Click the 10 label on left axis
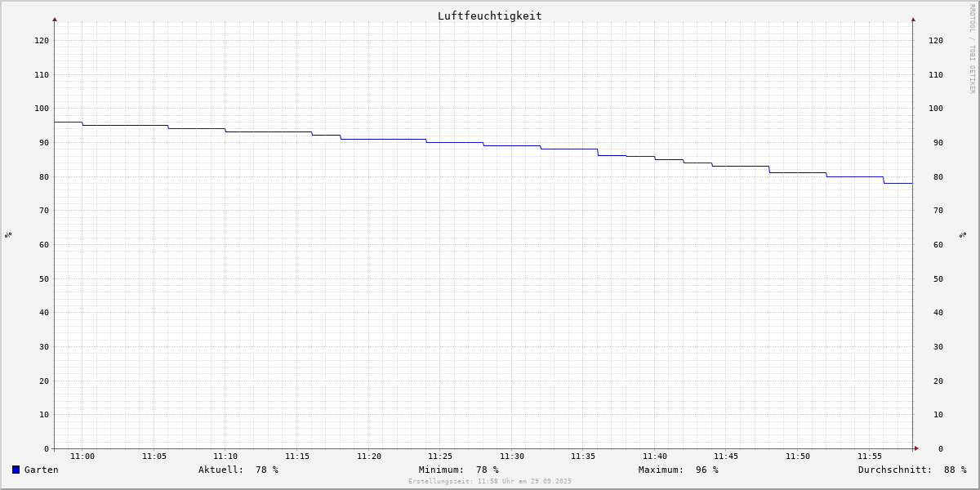980x490 pixels. (x=44, y=415)
